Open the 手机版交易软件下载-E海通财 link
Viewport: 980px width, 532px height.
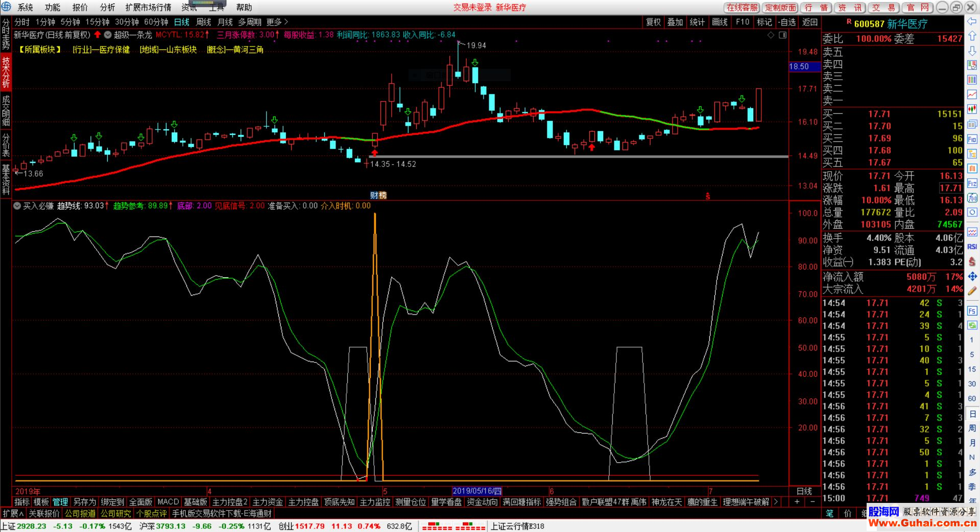click(222, 513)
